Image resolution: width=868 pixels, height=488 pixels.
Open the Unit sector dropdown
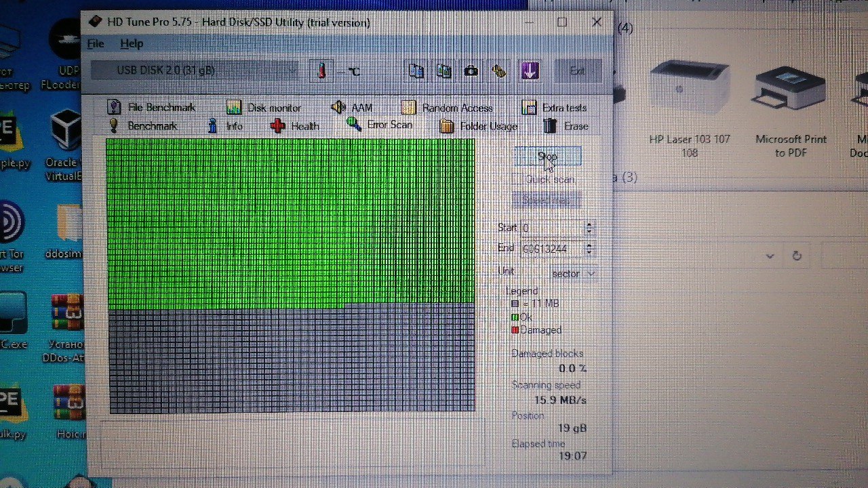(x=573, y=274)
